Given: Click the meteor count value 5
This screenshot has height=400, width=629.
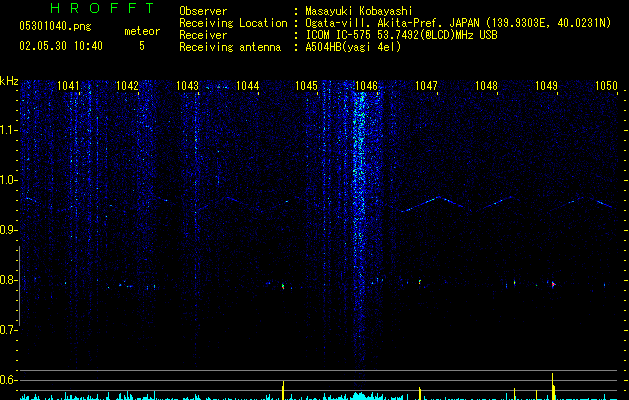Looking at the screenshot, I should click(x=142, y=46).
